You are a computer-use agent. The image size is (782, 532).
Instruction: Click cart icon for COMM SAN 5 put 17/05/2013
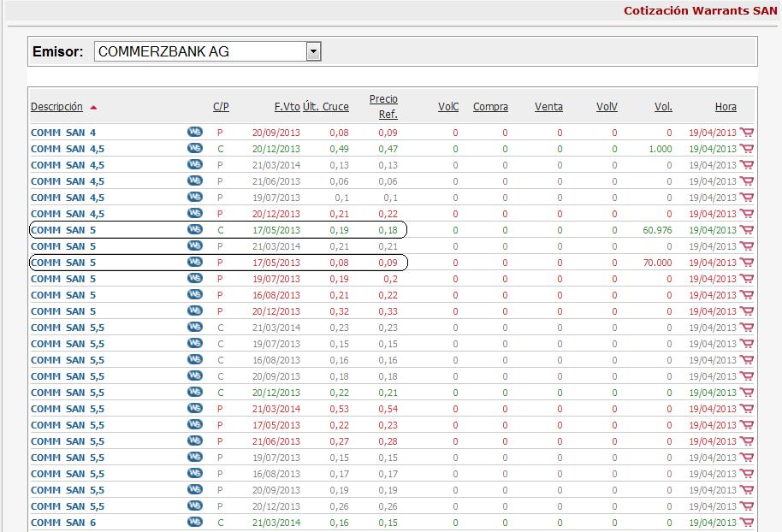click(x=747, y=263)
